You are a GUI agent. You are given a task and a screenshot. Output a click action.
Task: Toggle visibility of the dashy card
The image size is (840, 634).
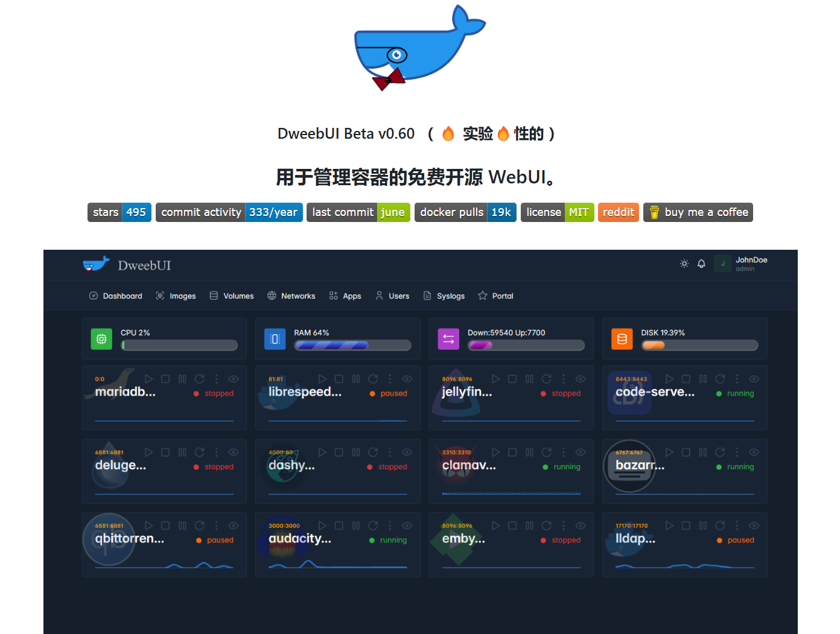[x=407, y=452]
